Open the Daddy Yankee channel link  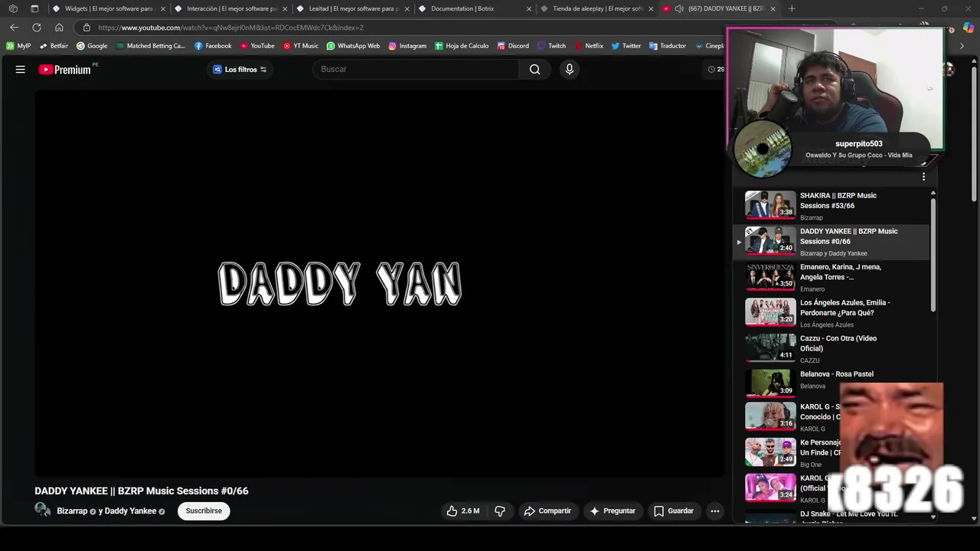pyautogui.click(x=130, y=511)
